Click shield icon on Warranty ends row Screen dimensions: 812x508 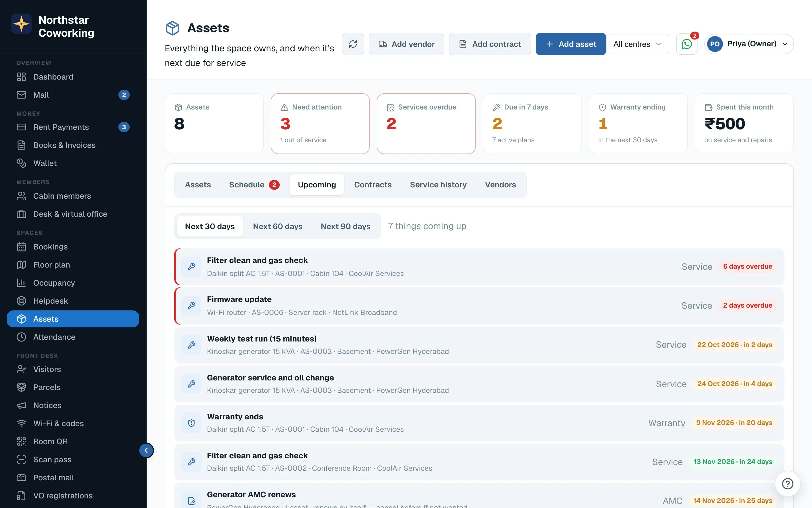pyautogui.click(x=192, y=423)
